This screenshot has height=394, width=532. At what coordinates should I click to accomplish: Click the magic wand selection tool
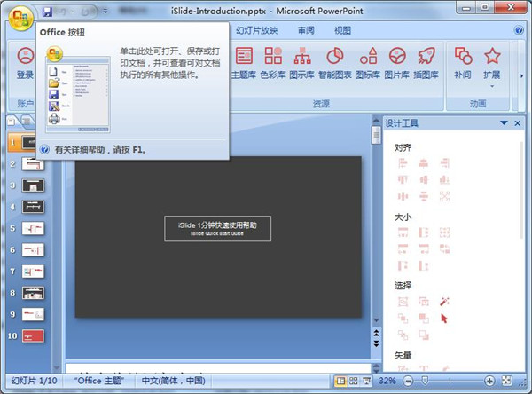(x=444, y=302)
